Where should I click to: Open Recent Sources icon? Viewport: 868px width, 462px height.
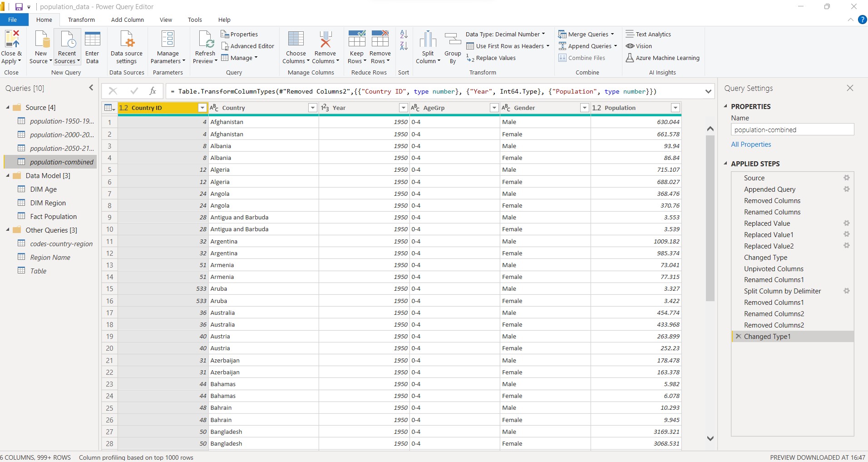coord(67,39)
